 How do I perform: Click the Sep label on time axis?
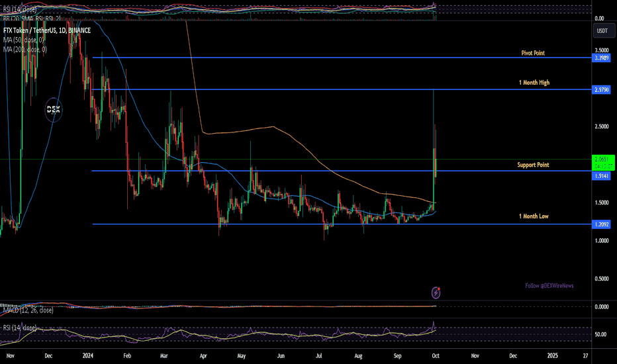click(397, 356)
